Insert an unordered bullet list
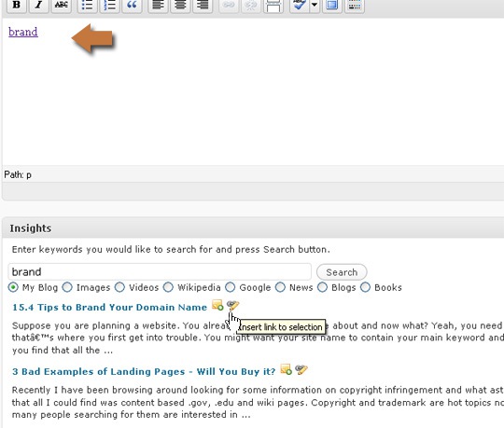The image size is (504, 428). pos(87,6)
